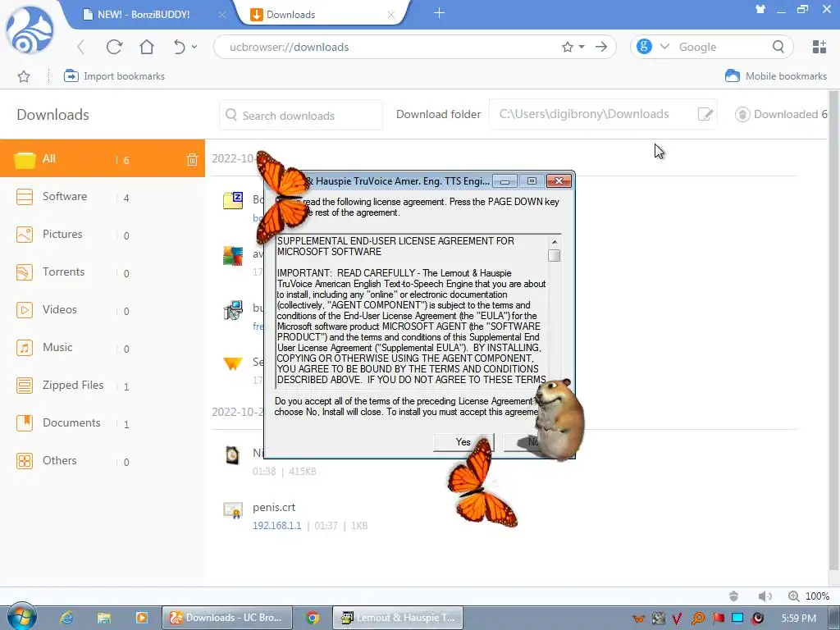Select the Zipped Files category

tap(103, 386)
